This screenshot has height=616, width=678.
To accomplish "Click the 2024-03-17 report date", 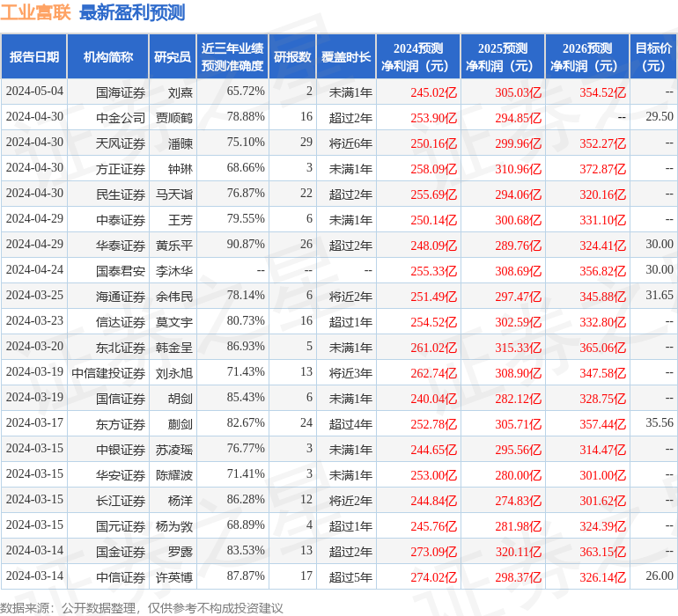I will pyautogui.click(x=34, y=422).
